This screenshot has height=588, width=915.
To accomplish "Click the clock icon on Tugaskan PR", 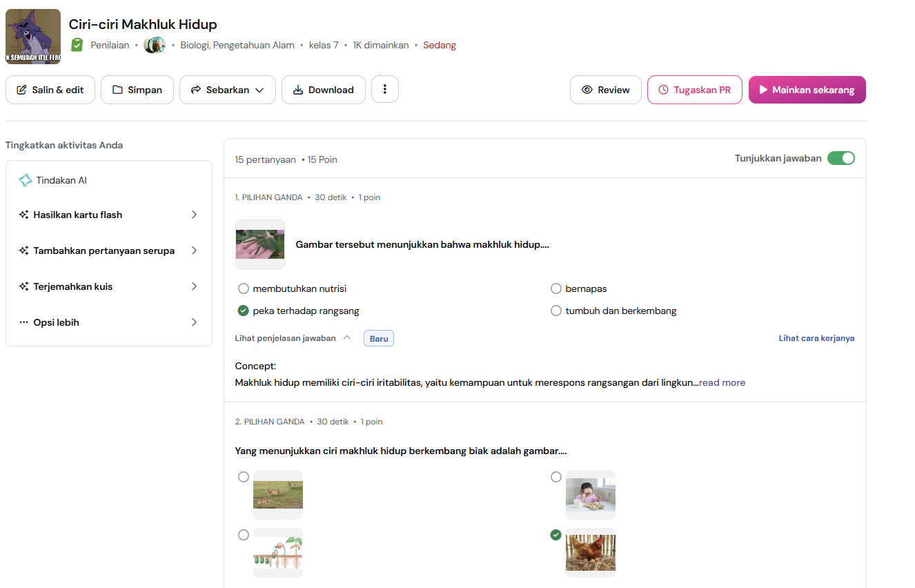I will (x=664, y=90).
